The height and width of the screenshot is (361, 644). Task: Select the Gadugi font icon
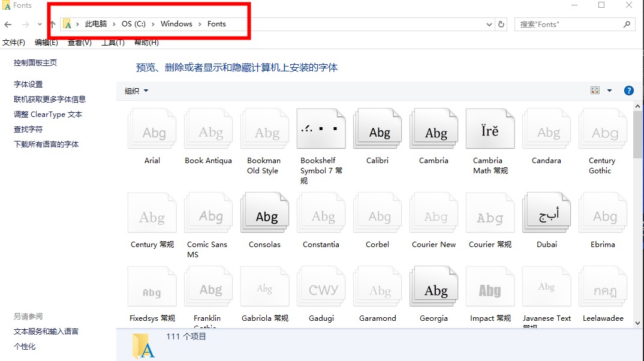[321, 286]
